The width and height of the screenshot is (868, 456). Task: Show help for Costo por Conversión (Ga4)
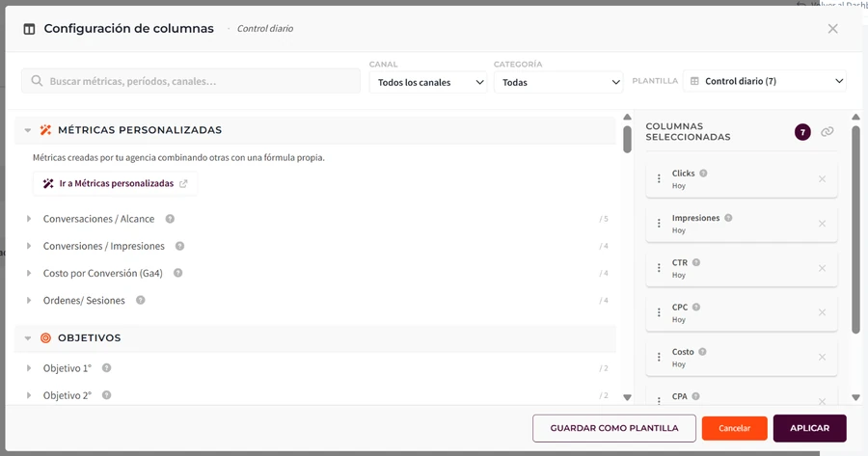[x=178, y=273]
